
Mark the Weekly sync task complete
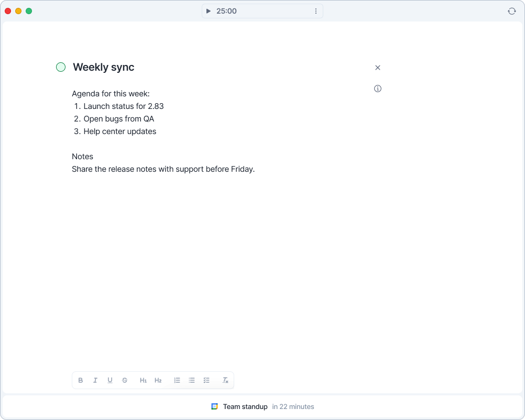[61, 67]
